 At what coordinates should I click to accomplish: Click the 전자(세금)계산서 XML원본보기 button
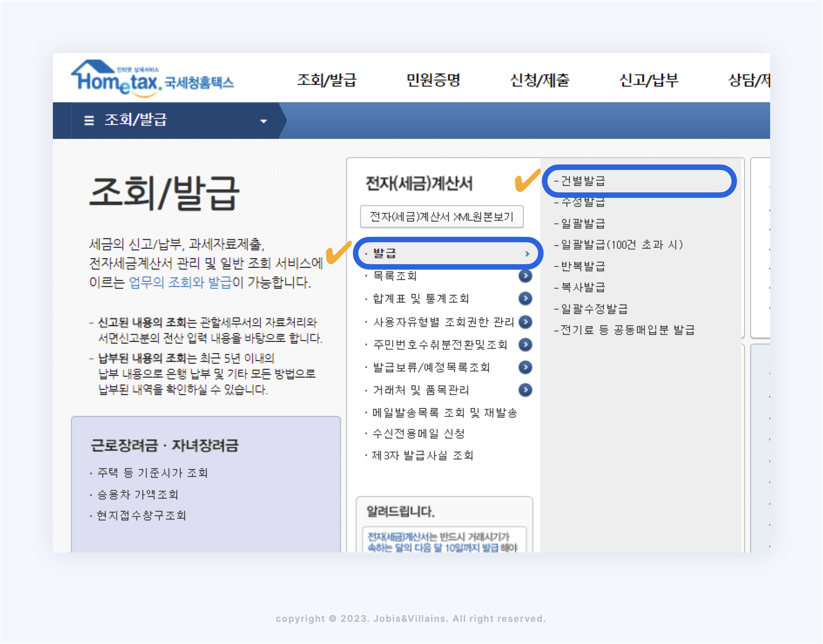[442, 217]
